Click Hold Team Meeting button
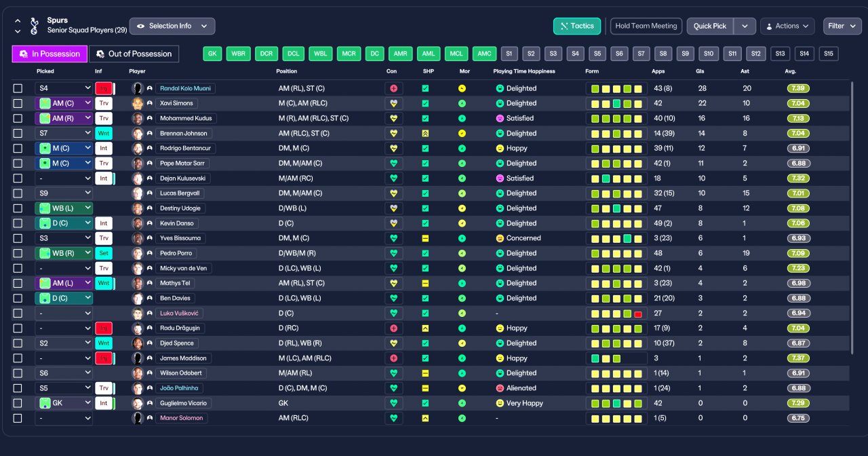868x456 pixels. pyautogui.click(x=646, y=26)
